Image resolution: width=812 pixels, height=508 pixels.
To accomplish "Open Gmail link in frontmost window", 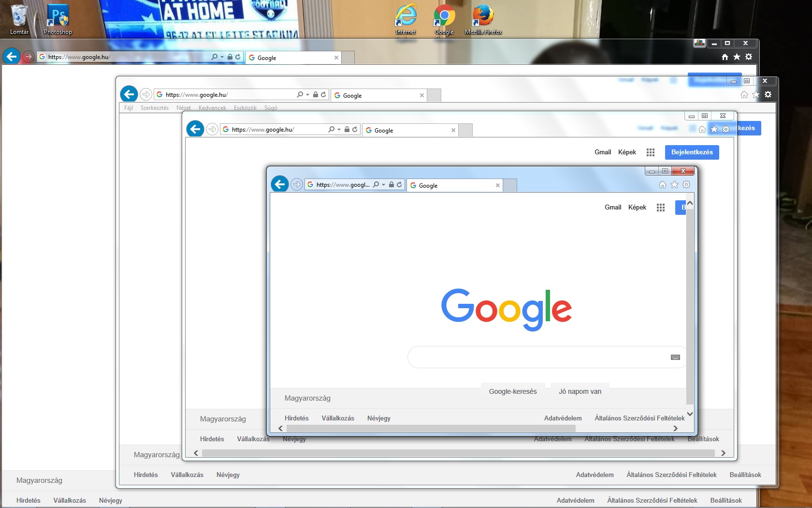I will pyautogui.click(x=613, y=208).
